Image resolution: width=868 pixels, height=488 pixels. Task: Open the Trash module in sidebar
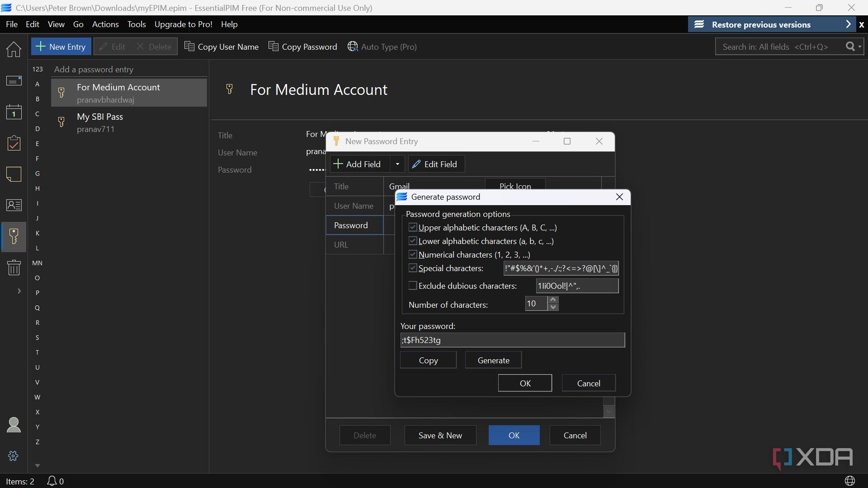[x=14, y=267]
